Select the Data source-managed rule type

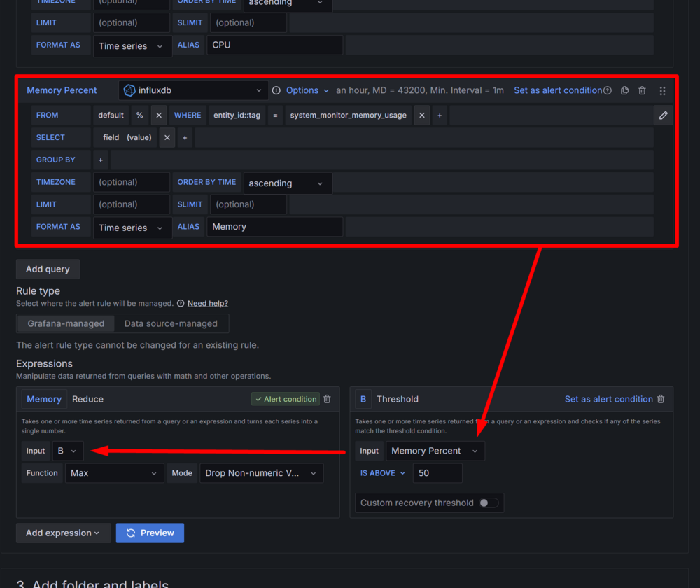(x=171, y=323)
